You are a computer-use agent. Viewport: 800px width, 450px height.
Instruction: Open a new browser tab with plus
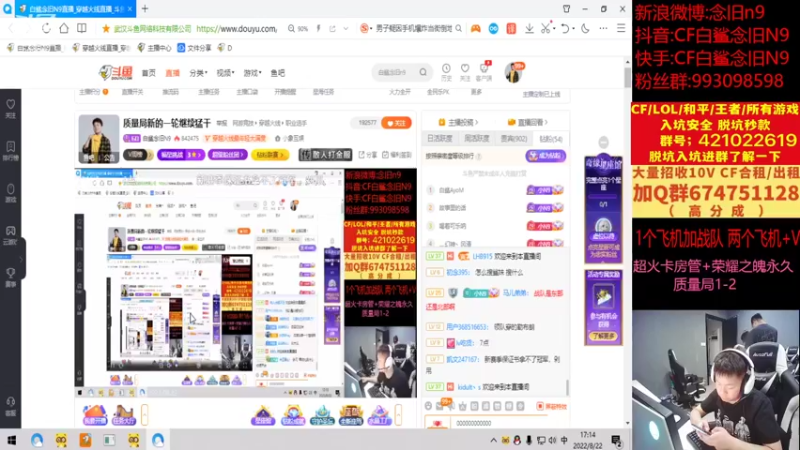(x=145, y=9)
